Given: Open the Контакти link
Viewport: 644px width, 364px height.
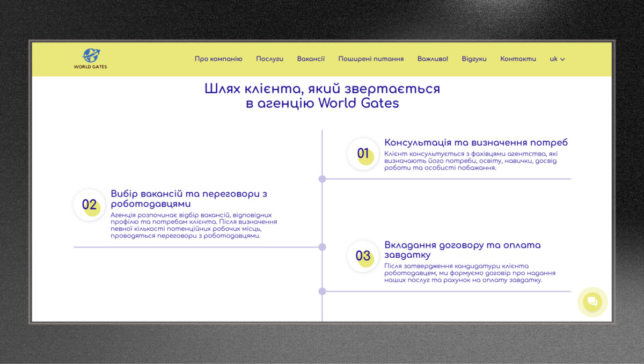Looking at the screenshot, I should (x=518, y=59).
